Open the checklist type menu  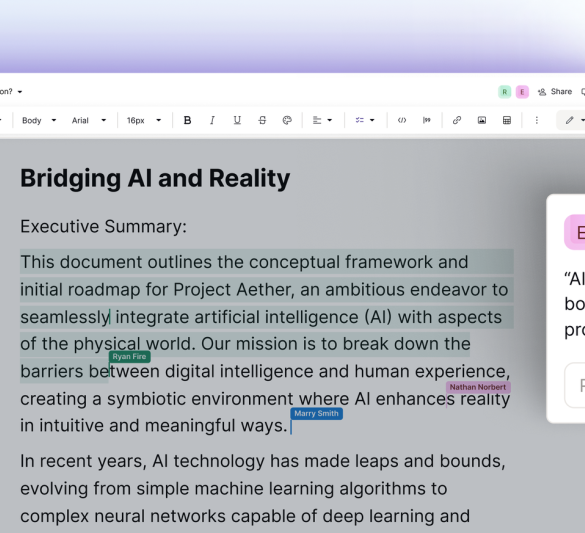[365, 120]
